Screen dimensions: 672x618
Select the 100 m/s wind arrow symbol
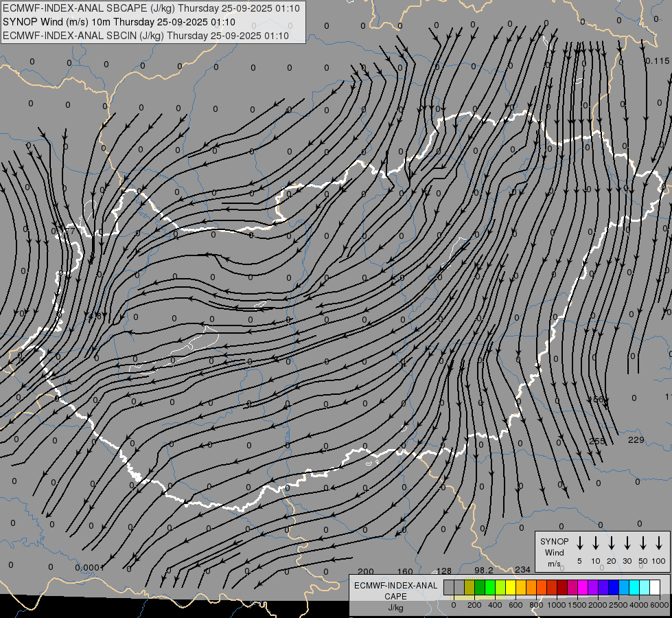pos(659,543)
